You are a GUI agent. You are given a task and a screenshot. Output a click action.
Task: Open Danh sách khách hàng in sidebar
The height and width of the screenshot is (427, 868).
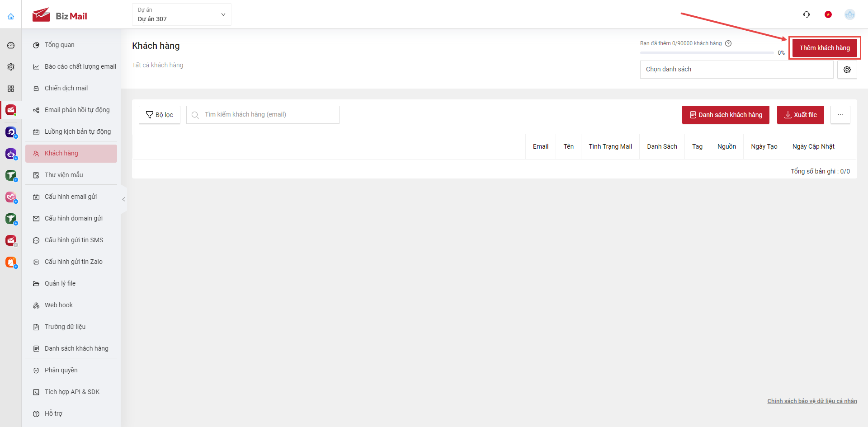71,349
